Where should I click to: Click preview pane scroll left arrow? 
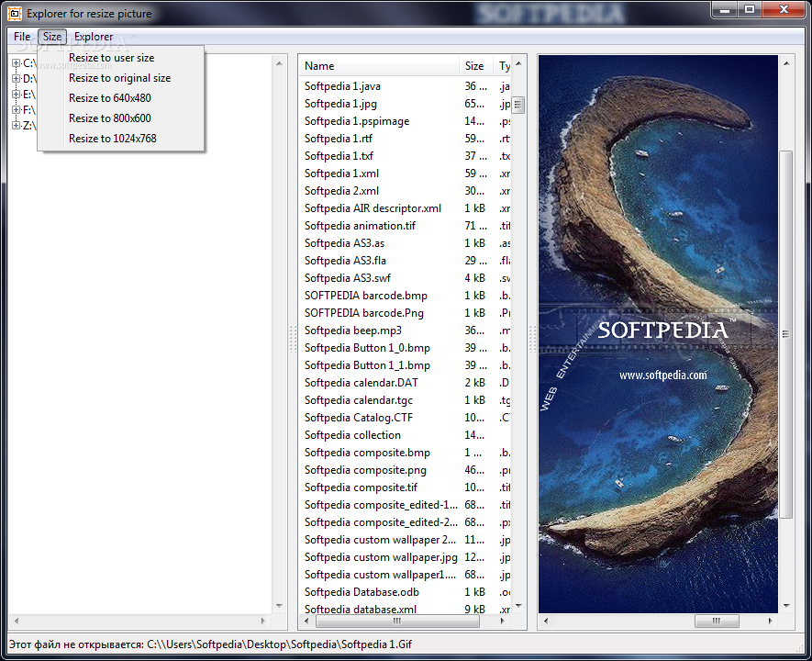click(545, 621)
